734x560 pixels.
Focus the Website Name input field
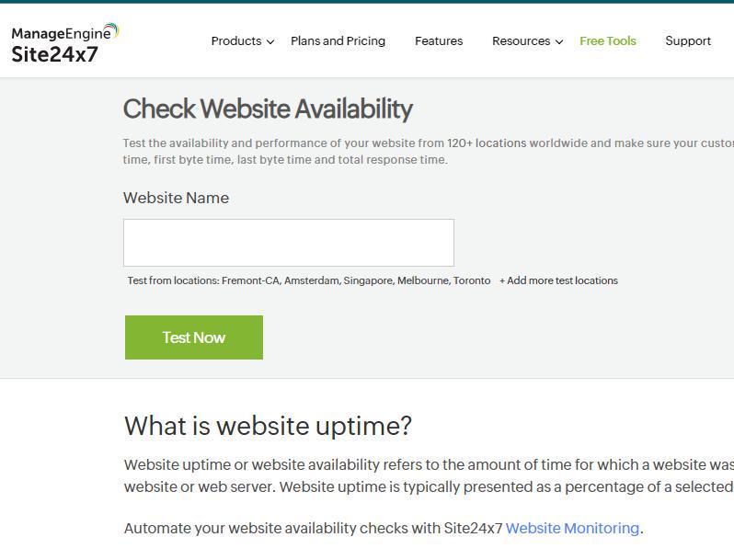(x=289, y=243)
